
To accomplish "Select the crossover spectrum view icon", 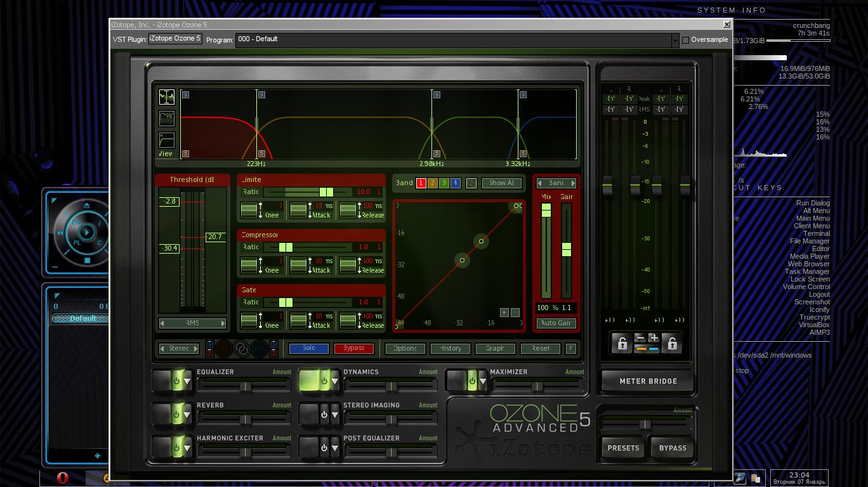I will click(167, 96).
